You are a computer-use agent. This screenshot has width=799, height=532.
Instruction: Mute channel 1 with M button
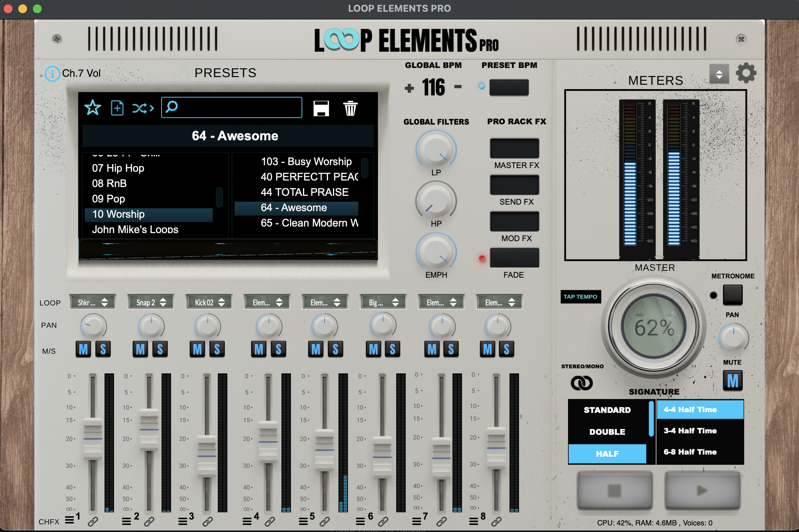pos(84,349)
